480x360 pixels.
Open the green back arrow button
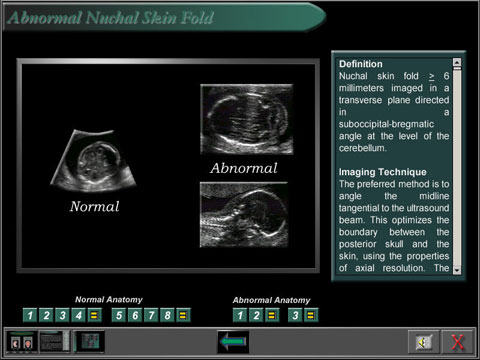pos(233,342)
